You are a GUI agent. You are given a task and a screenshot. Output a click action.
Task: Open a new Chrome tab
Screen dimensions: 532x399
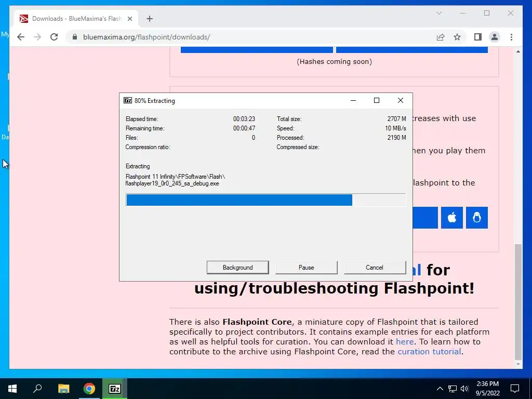150,19
